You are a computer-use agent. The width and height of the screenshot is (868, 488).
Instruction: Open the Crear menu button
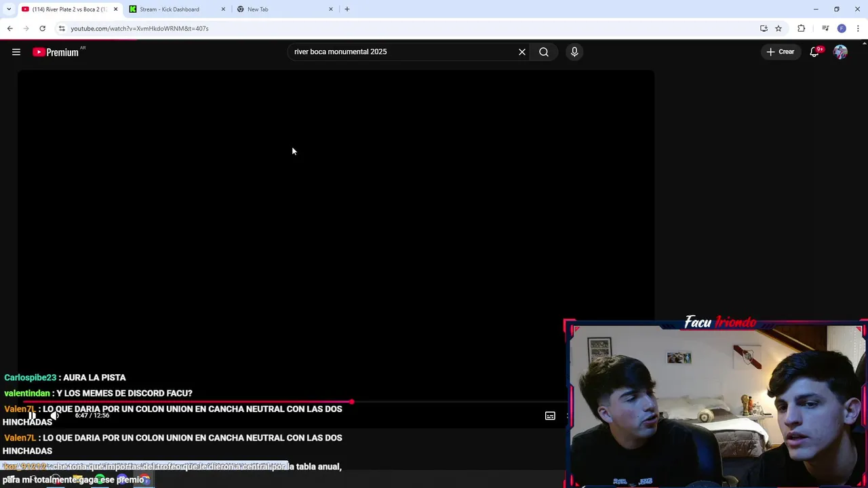(x=781, y=52)
